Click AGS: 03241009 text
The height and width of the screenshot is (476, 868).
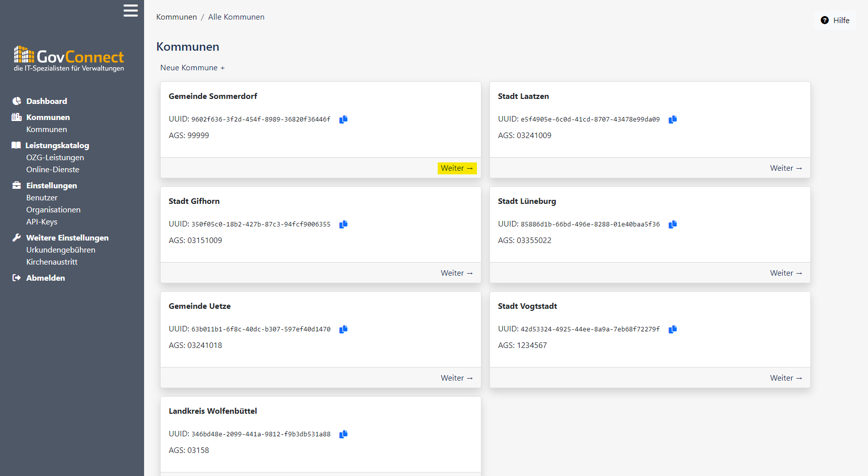(525, 135)
